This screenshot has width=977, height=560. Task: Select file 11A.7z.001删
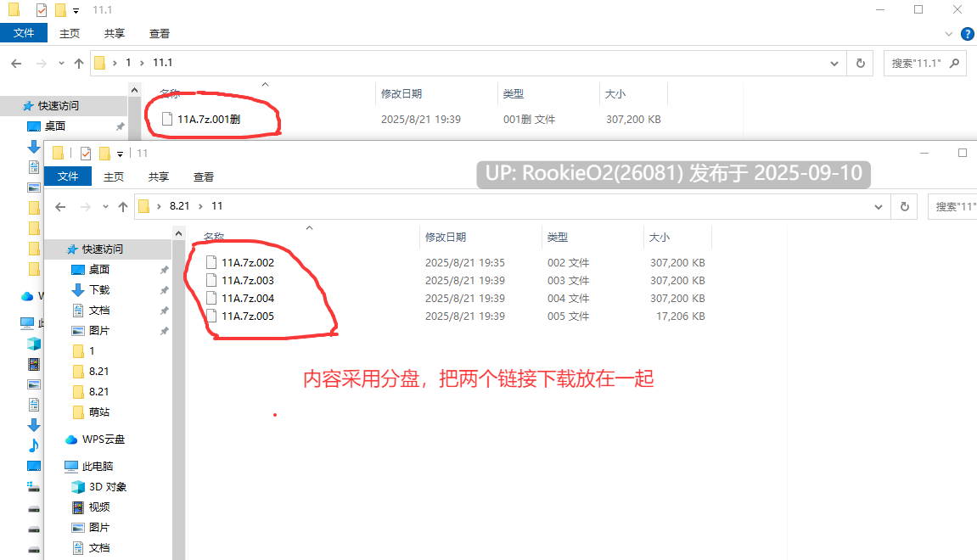(209, 119)
